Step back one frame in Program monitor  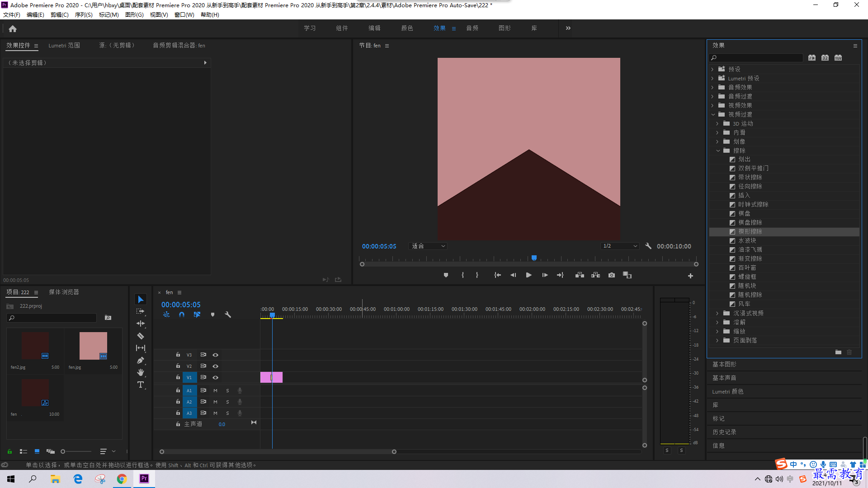[x=513, y=275]
